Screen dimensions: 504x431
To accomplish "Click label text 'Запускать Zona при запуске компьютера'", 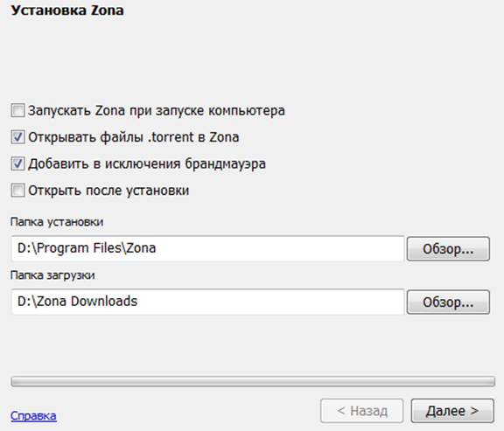I will [157, 111].
